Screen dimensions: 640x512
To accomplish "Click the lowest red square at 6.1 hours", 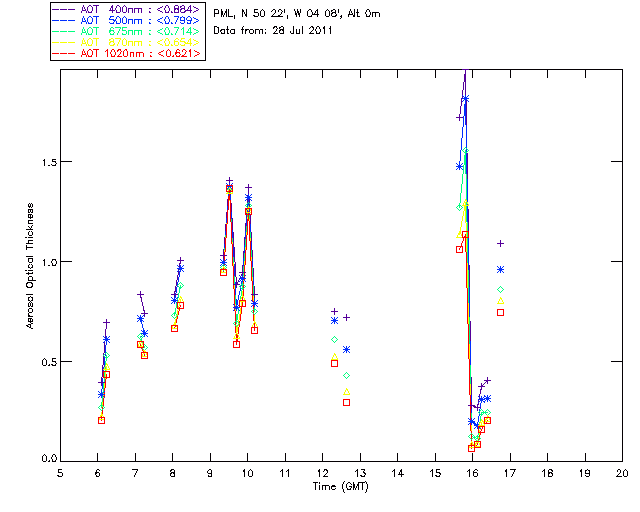I will coord(101,420).
